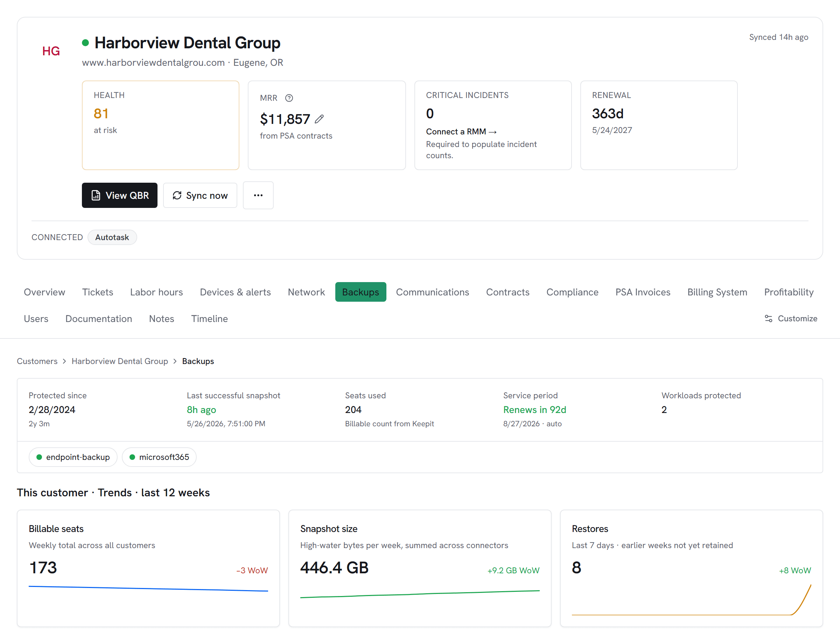This screenshot has height=630, width=840.
Task: Click the "446.4 GB" snapshot size value
Action: pyautogui.click(x=335, y=568)
